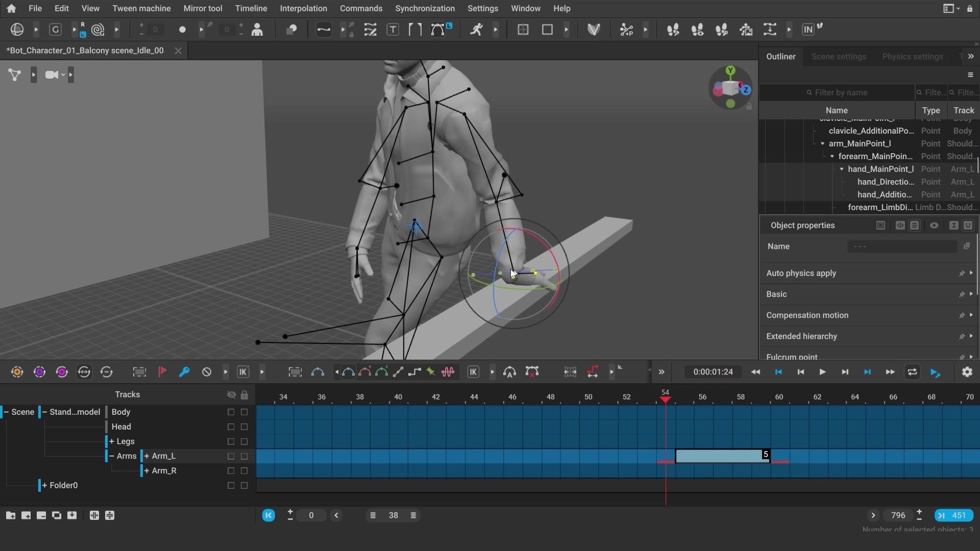Click the IN icon in the top toolbar

click(x=808, y=30)
